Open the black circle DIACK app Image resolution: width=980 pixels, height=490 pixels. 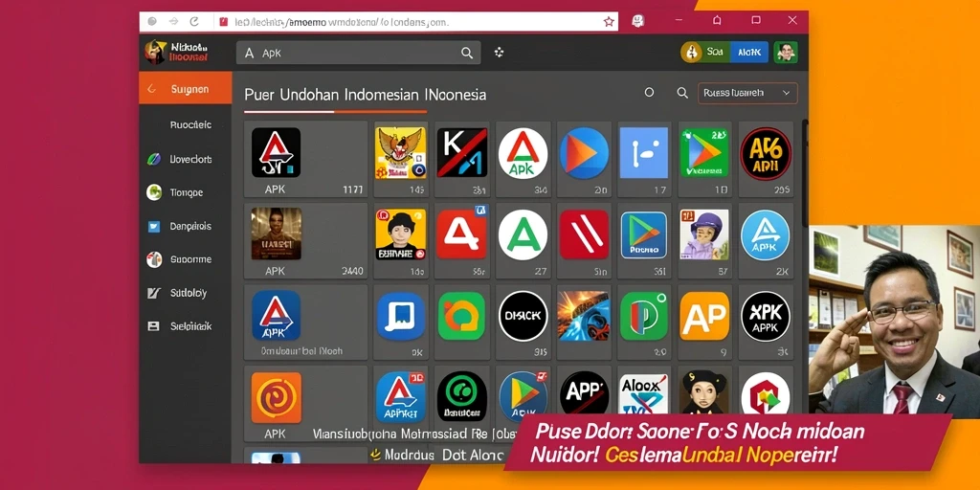click(523, 316)
